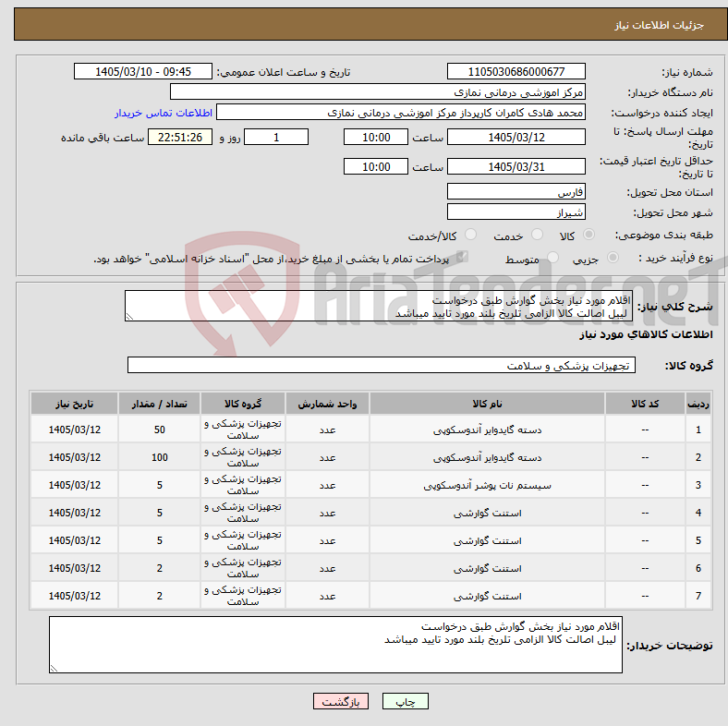This screenshot has width=728, height=726.
Task: Click the request creator name field
Action: click(x=401, y=113)
